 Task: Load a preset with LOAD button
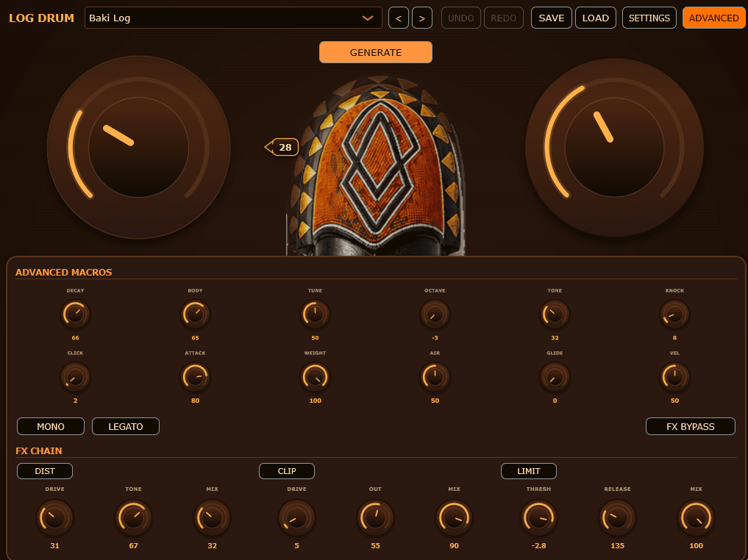point(595,18)
